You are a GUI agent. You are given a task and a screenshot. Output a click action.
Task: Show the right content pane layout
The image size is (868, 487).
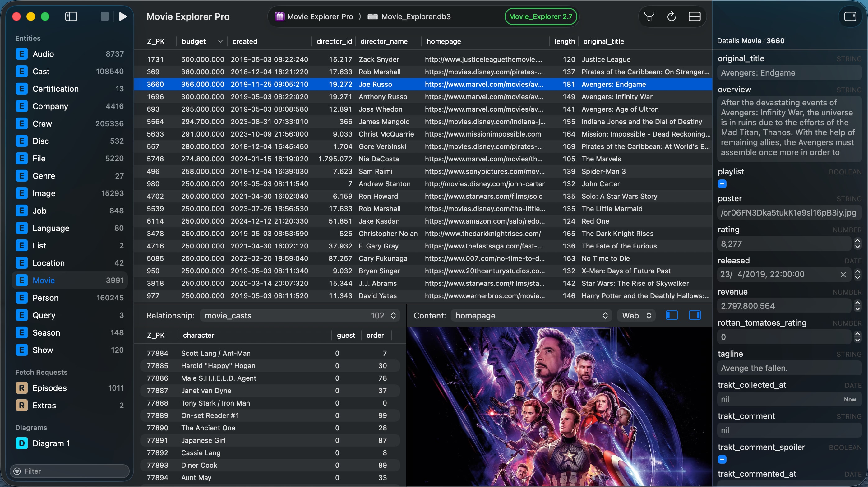click(x=695, y=315)
